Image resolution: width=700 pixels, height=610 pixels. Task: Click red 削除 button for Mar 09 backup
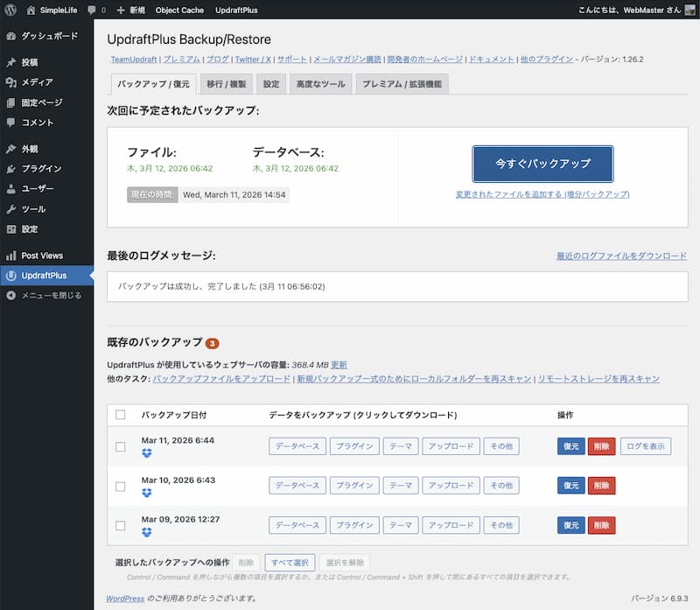coord(601,525)
